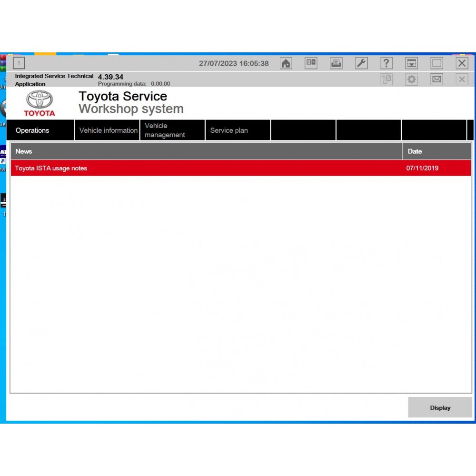The width and height of the screenshot is (476, 476).
Task: Click the vehicle identification icon
Action: pos(311,63)
